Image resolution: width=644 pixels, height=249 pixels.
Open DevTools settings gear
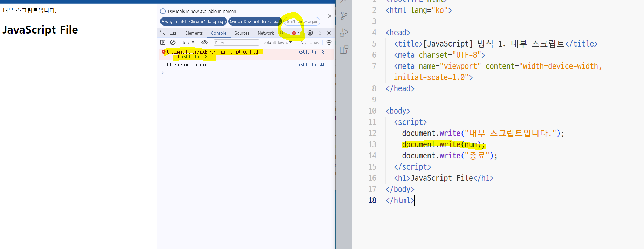point(310,33)
